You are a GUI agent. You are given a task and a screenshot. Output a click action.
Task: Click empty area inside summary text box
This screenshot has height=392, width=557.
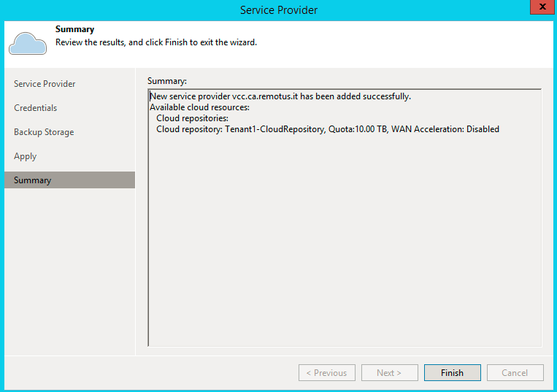[x=345, y=242]
